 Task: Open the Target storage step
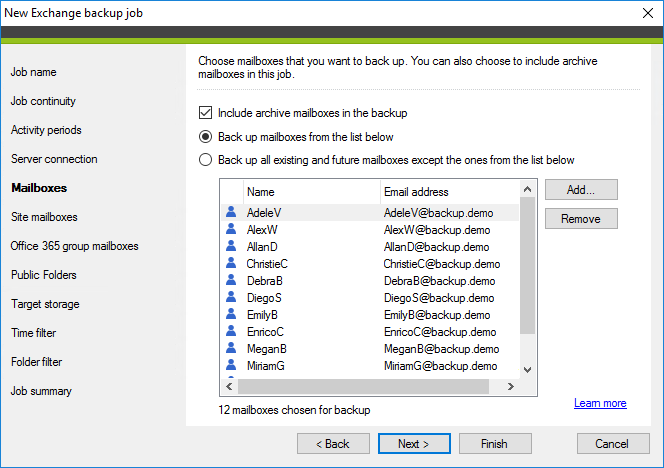45,304
